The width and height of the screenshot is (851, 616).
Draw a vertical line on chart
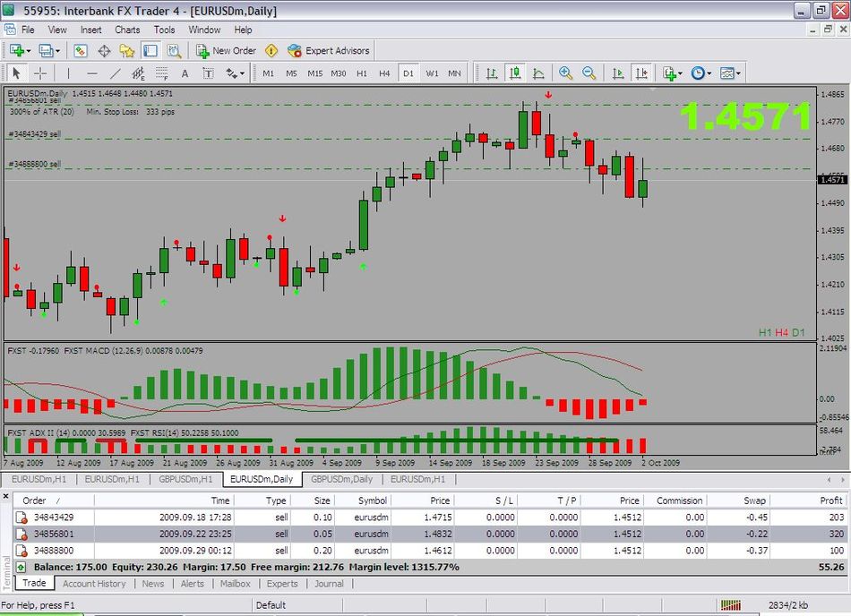point(68,73)
